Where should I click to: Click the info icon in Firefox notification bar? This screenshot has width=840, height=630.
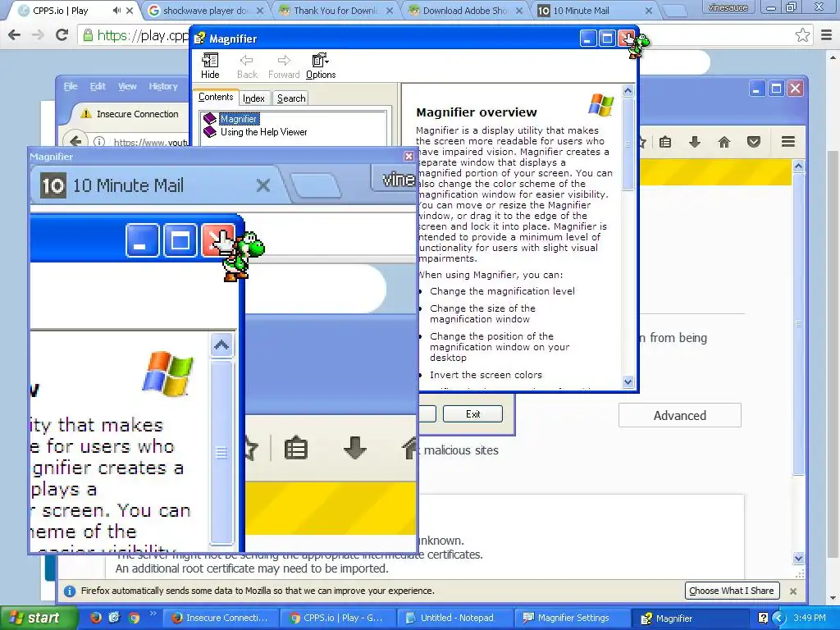(x=69, y=591)
